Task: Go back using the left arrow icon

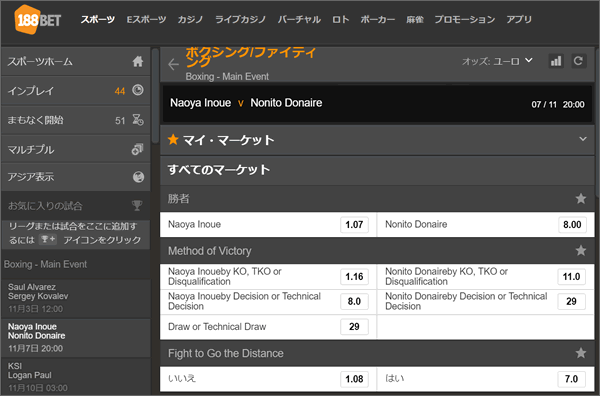Action: [x=173, y=64]
